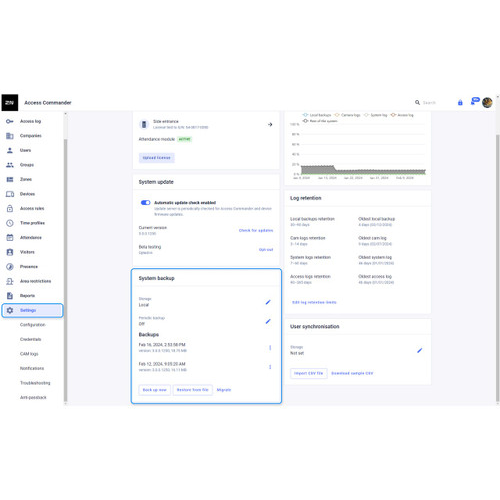Toggle Camera logs legend in chart
The image size is (500, 500).
[347, 115]
